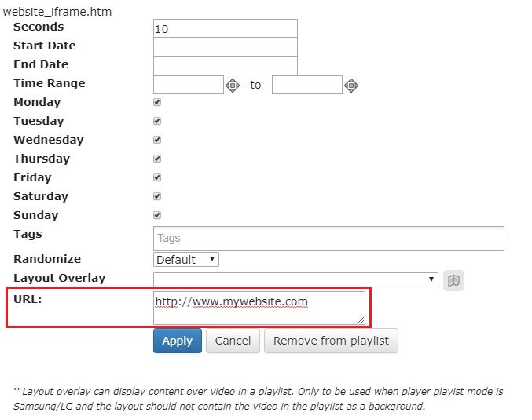This screenshot has height=420, width=532.
Task: Click the Time Range start input
Action: pos(189,85)
